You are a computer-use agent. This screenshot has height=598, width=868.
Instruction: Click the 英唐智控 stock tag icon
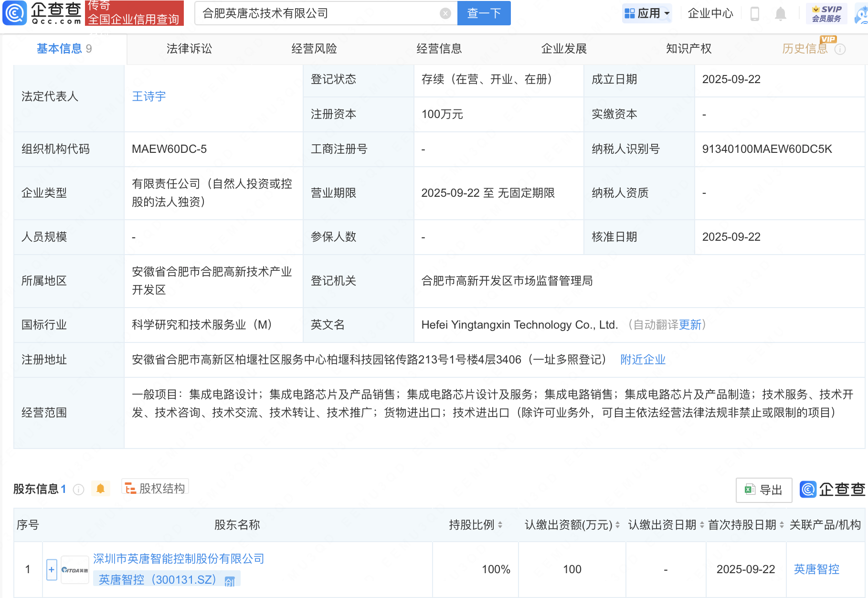(230, 581)
